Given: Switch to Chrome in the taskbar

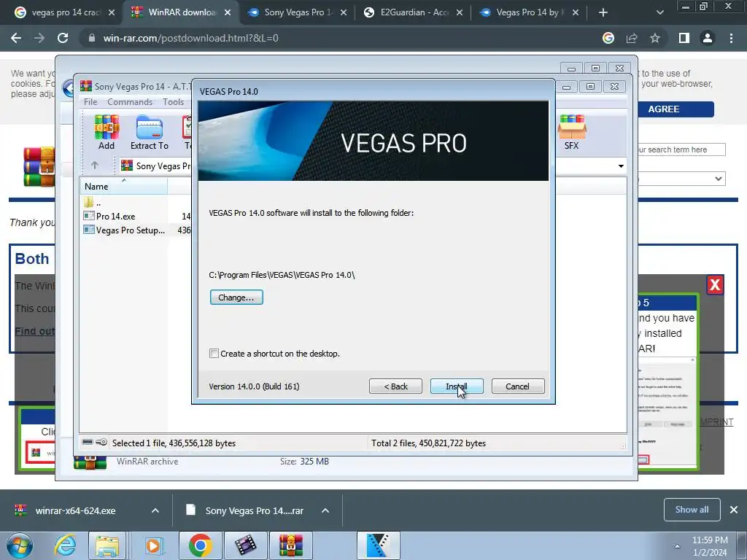Looking at the screenshot, I should pos(200,545).
